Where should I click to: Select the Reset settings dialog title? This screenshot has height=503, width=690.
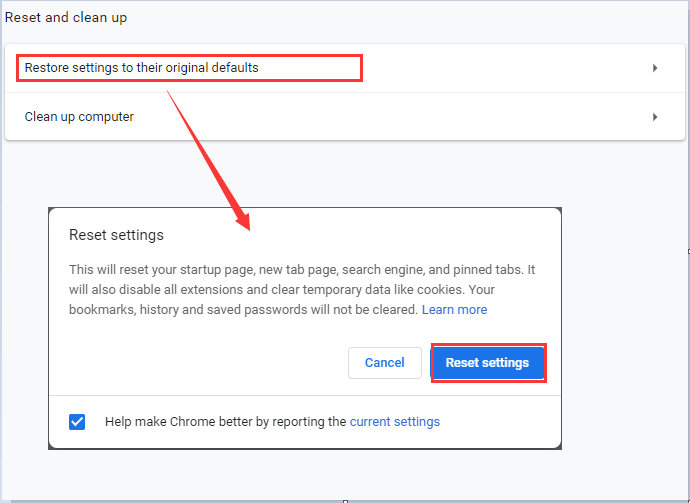(116, 235)
